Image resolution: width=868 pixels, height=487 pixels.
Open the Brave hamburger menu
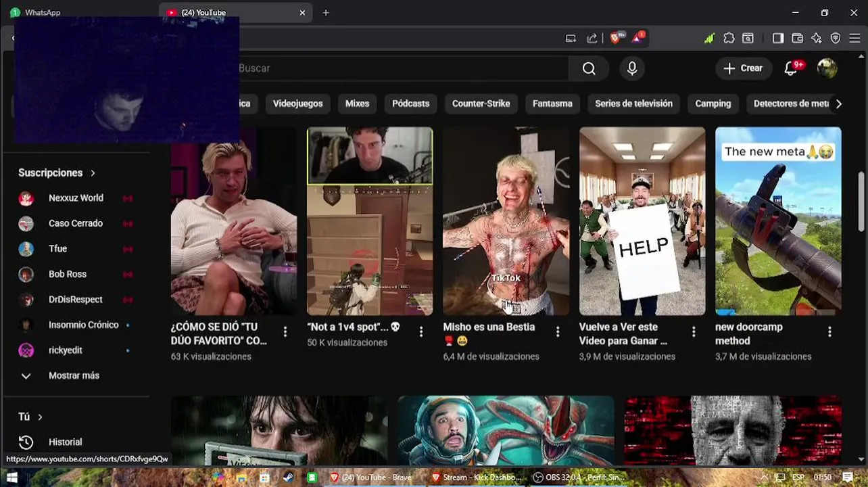tap(854, 39)
